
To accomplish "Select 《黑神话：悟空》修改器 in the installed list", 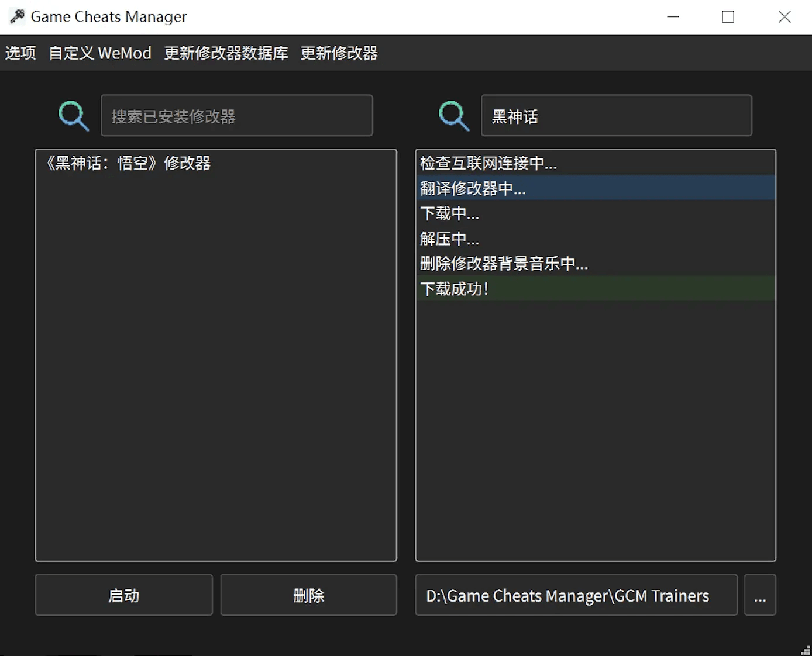I will click(x=128, y=163).
